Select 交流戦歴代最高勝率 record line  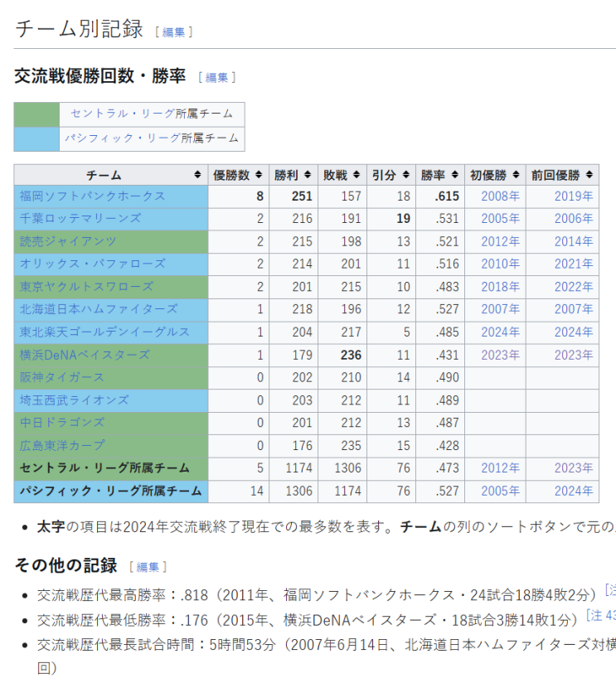pos(316,595)
